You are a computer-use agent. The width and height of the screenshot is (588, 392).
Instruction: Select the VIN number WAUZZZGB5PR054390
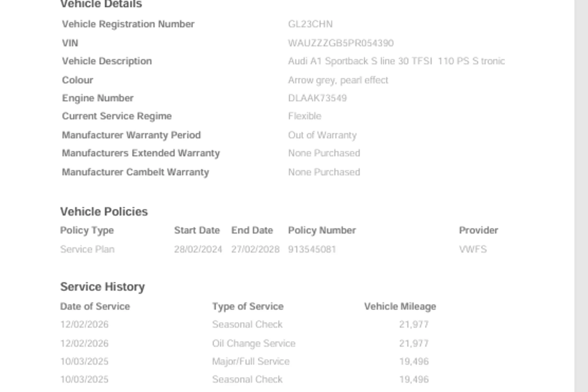coord(341,43)
